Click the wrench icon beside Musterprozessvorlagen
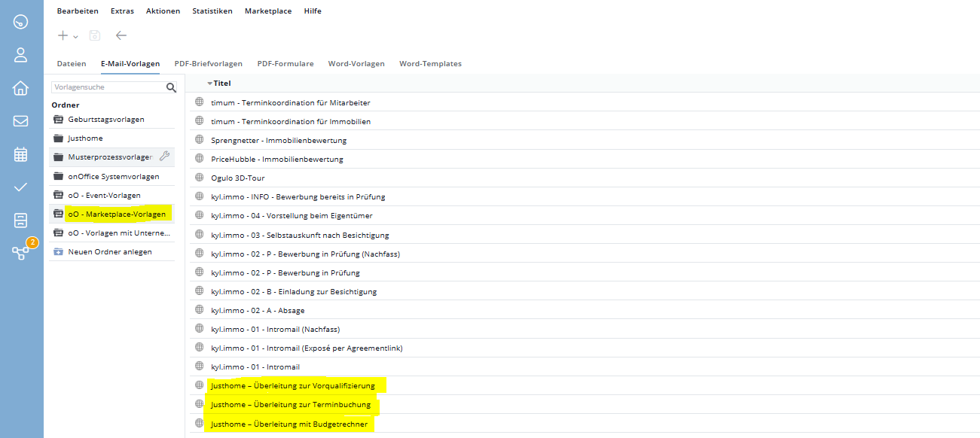The width and height of the screenshot is (980, 438). [x=164, y=157]
